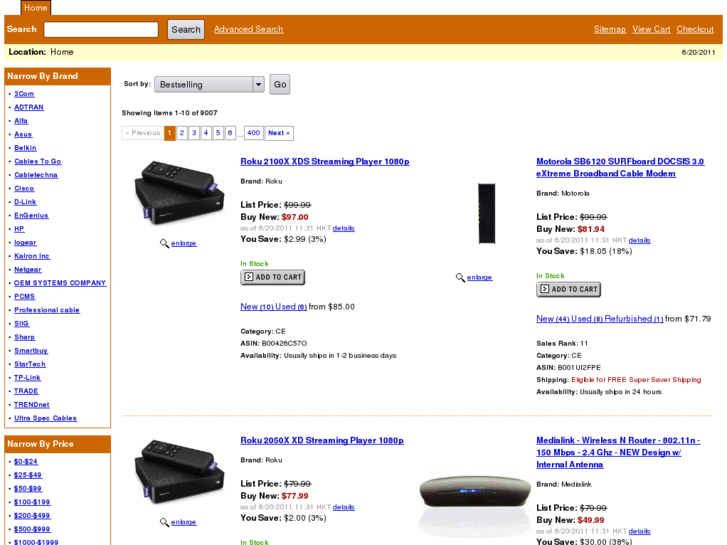
Task: Click the magnifier icon under the Motorola modem image
Action: pyautogui.click(x=460, y=277)
